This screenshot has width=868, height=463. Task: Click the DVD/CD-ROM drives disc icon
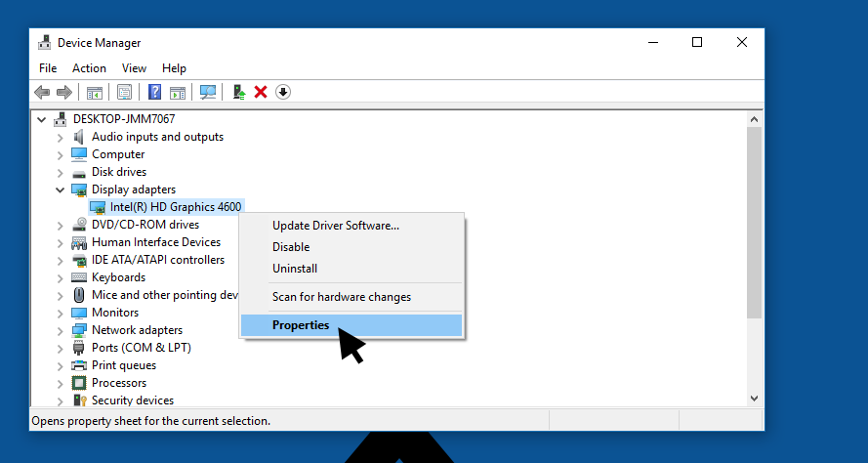tap(79, 225)
